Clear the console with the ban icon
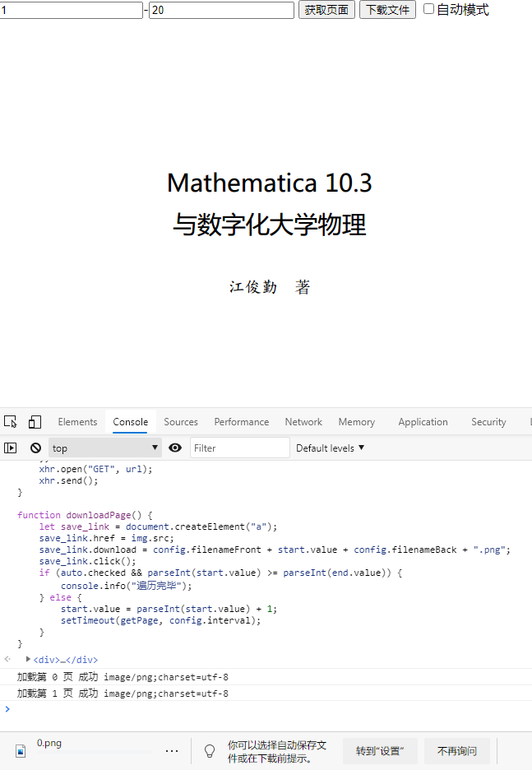Image resolution: width=532 pixels, height=770 pixels. (35, 448)
